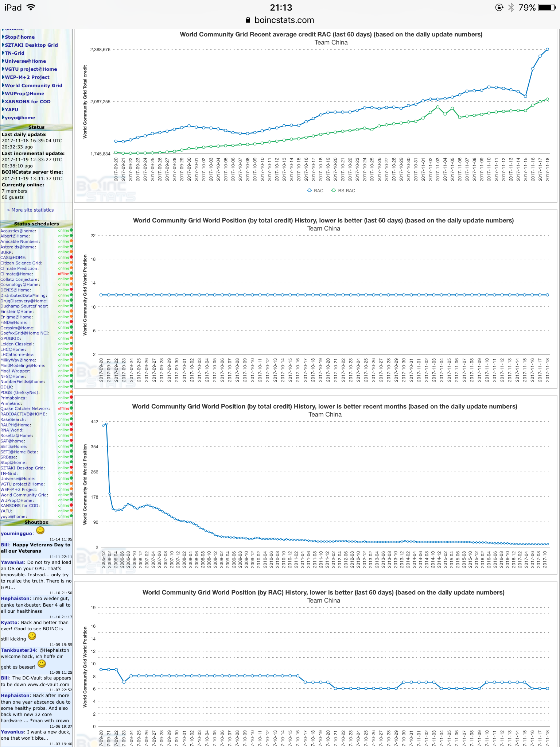Open Quake Catcher Network scheduler link
This screenshot has height=747, width=560.
[25, 409]
